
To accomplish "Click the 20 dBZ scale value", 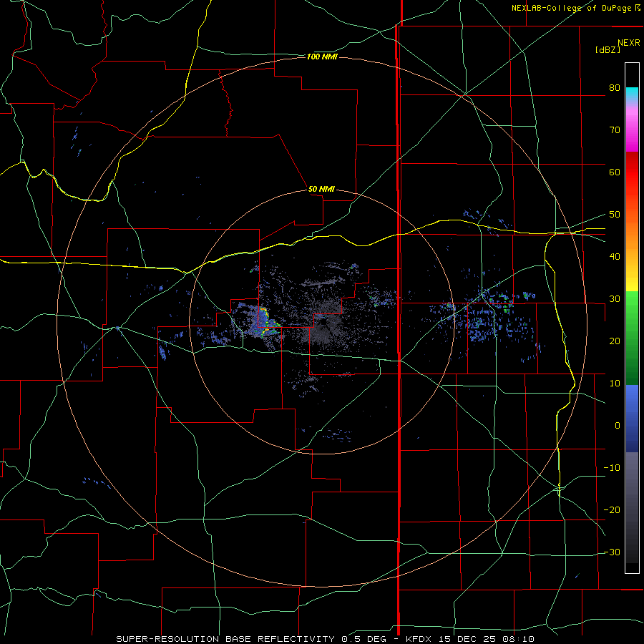I will [x=615, y=341].
